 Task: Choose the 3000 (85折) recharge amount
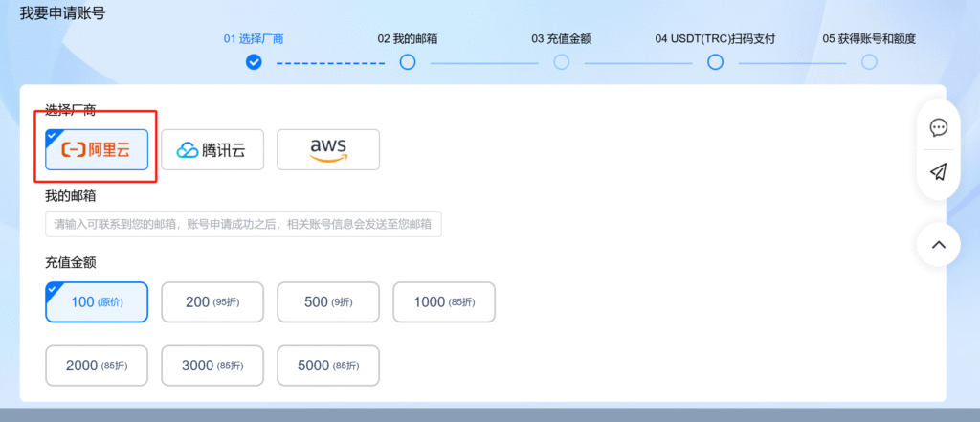tap(212, 366)
